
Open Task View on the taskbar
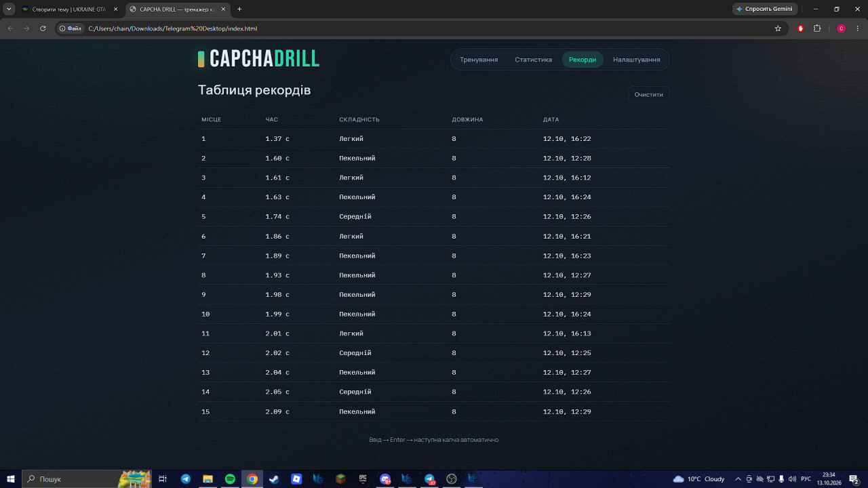163,479
